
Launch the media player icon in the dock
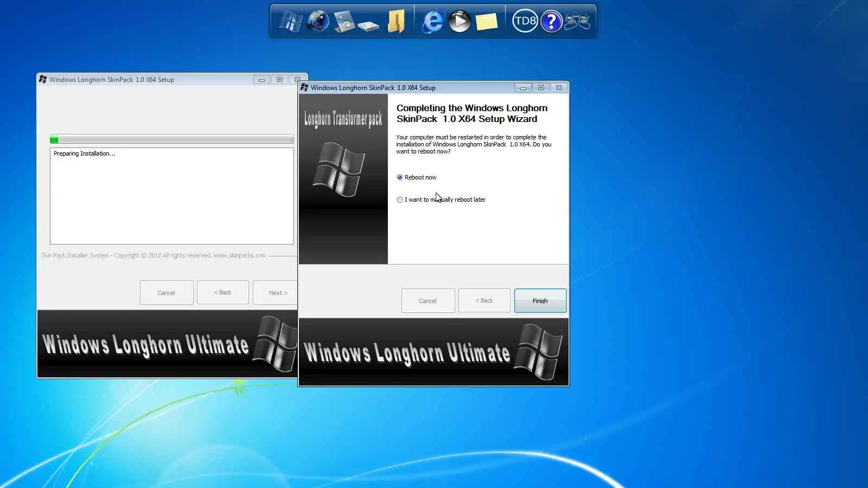click(x=459, y=22)
